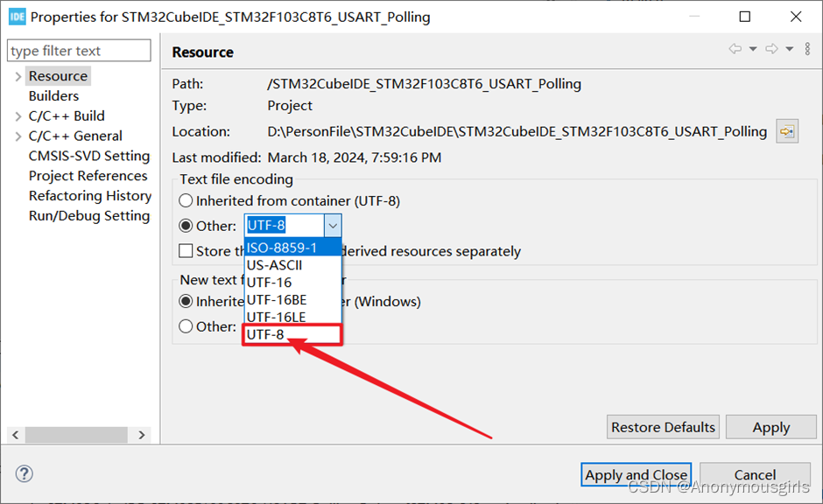823x504 pixels.
Task: Click the back navigation arrow icon
Action: (x=735, y=49)
